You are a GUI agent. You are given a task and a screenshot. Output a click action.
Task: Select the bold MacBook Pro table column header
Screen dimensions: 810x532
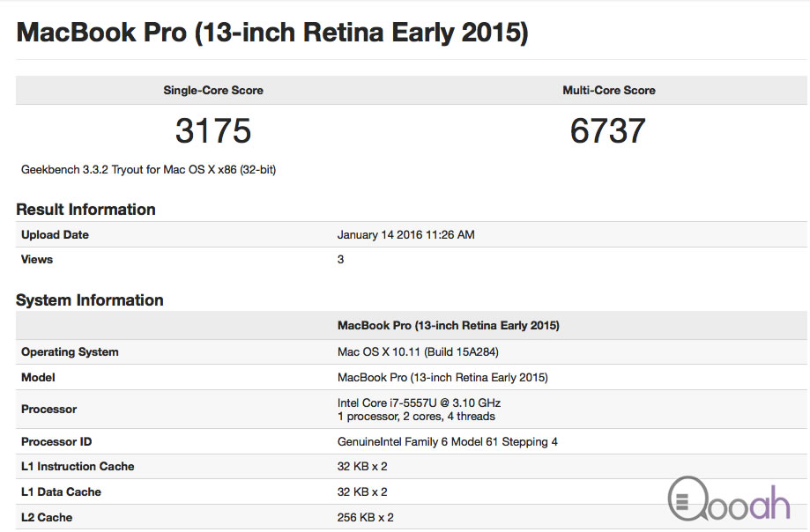tap(449, 326)
